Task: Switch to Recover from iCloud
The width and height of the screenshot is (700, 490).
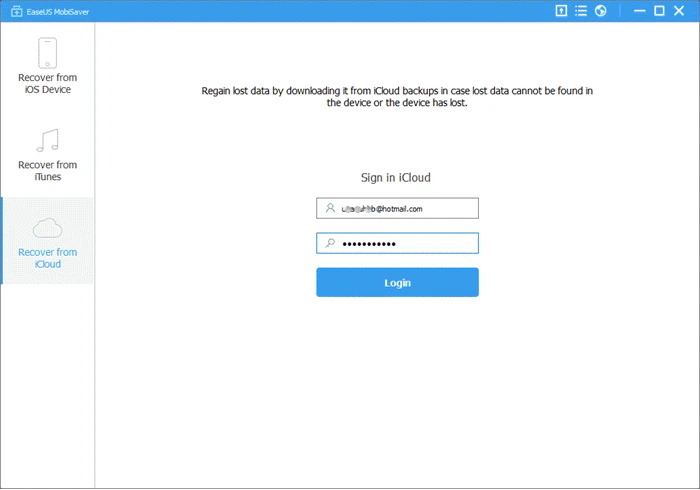Action: (x=47, y=241)
